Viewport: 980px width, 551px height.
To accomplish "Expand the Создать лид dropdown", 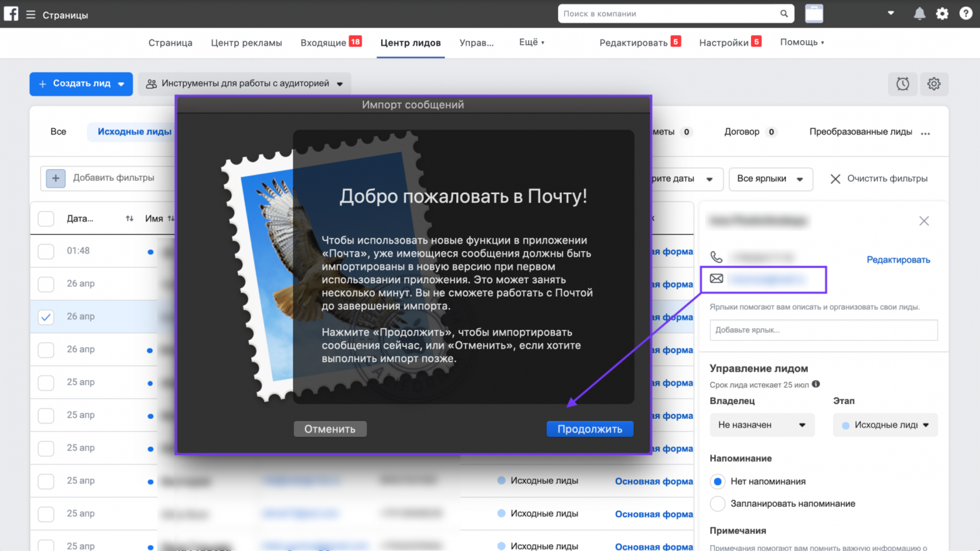I will (121, 84).
